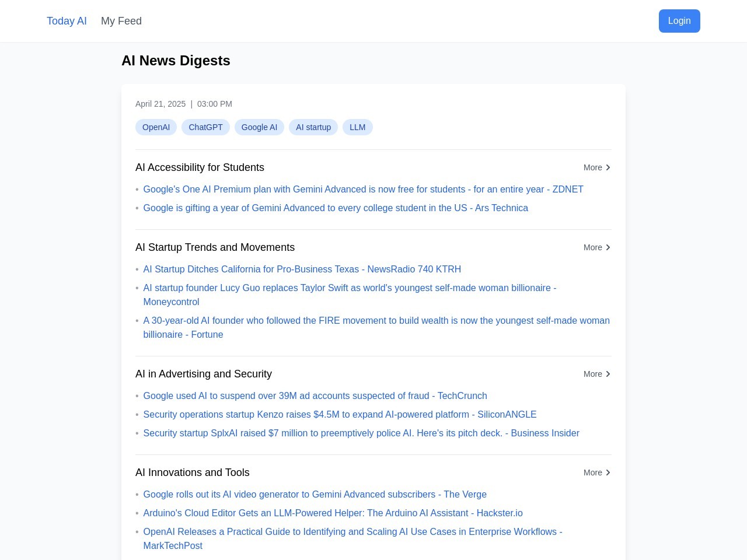Image resolution: width=747 pixels, height=560 pixels.
Task: Select the OpenAI tag
Action: 156,127
